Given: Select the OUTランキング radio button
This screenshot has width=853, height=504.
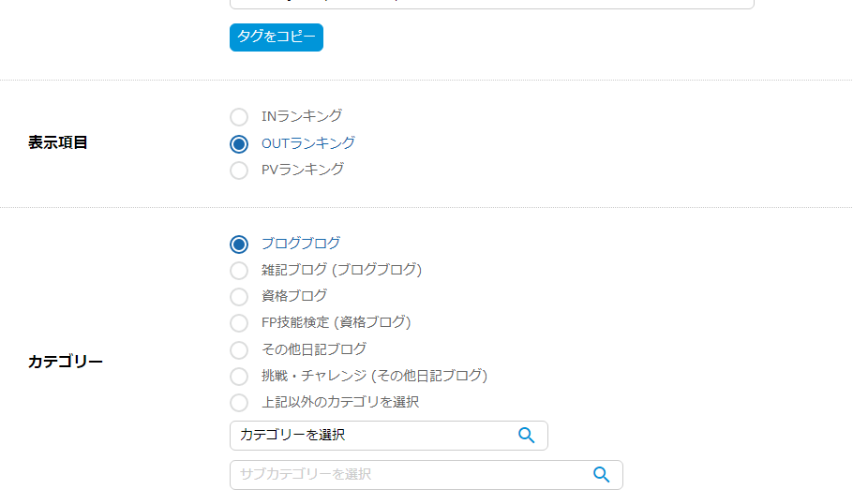Looking at the screenshot, I should [x=239, y=144].
